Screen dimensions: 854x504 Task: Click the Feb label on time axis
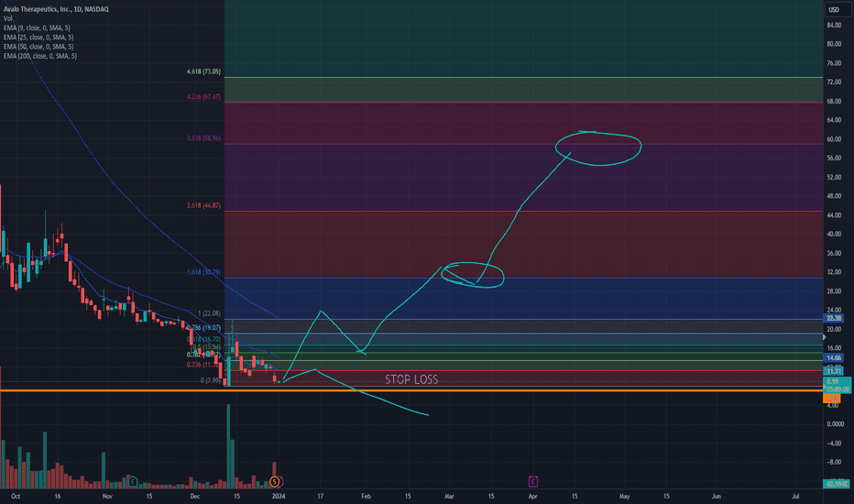pyautogui.click(x=366, y=497)
